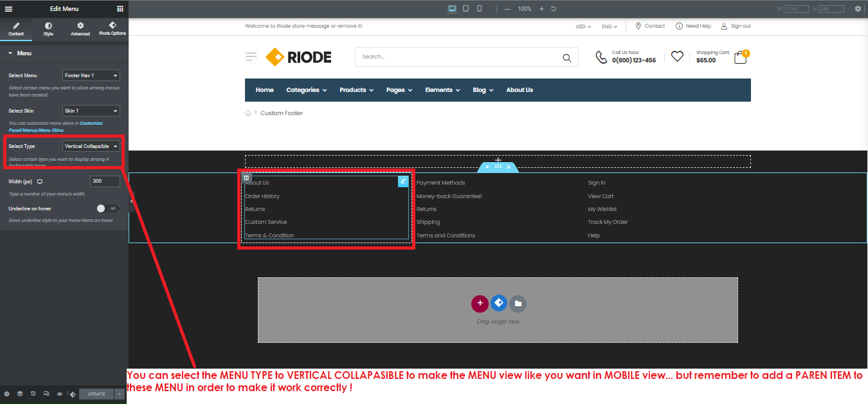Click the breadcrumb home icon
Screen dimensions: 868x404
pos(248,113)
